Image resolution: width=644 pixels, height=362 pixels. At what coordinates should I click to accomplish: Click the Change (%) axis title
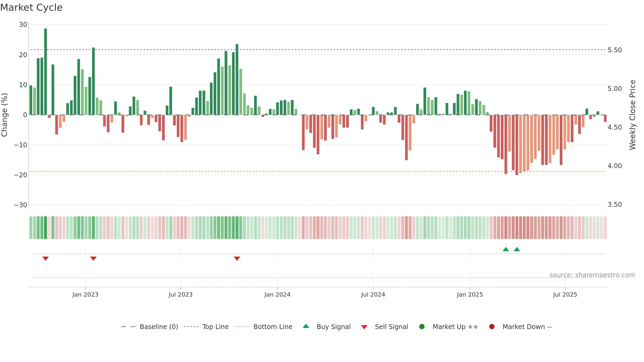5,115
